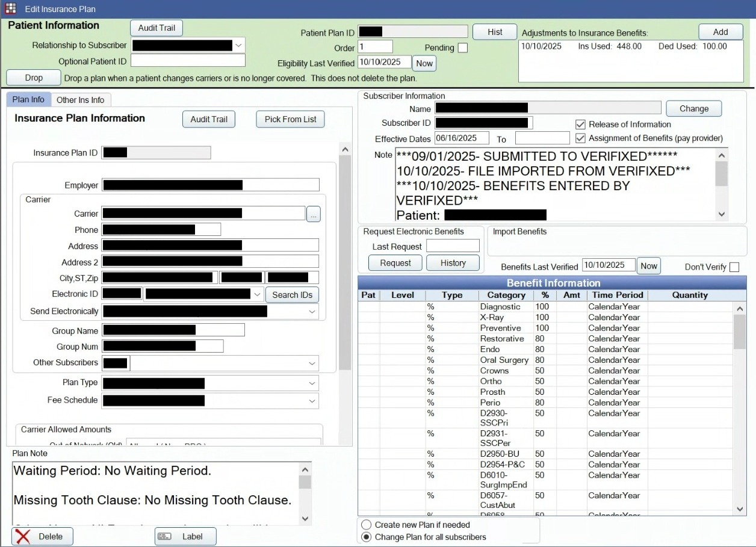Open the Fee Schedule dropdown
Image resolution: width=756 pixels, height=547 pixels.
click(312, 401)
